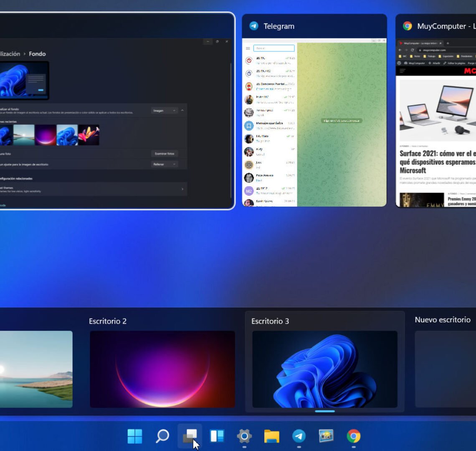This screenshot has width=476, height=451.
Task: Open the Rellenar fit dropdown
Action: [164, 164]
